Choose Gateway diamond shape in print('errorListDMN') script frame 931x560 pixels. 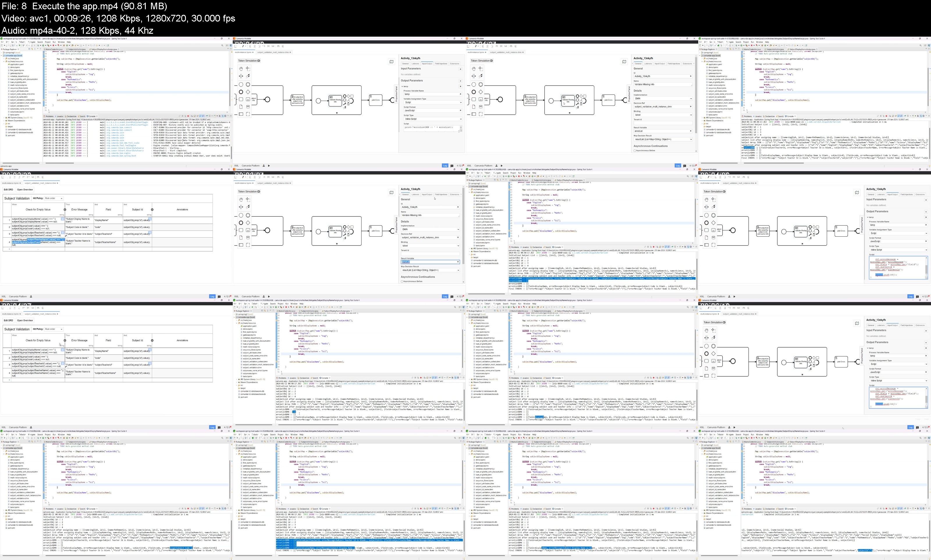pyautogui.click(x=248, y=92)
